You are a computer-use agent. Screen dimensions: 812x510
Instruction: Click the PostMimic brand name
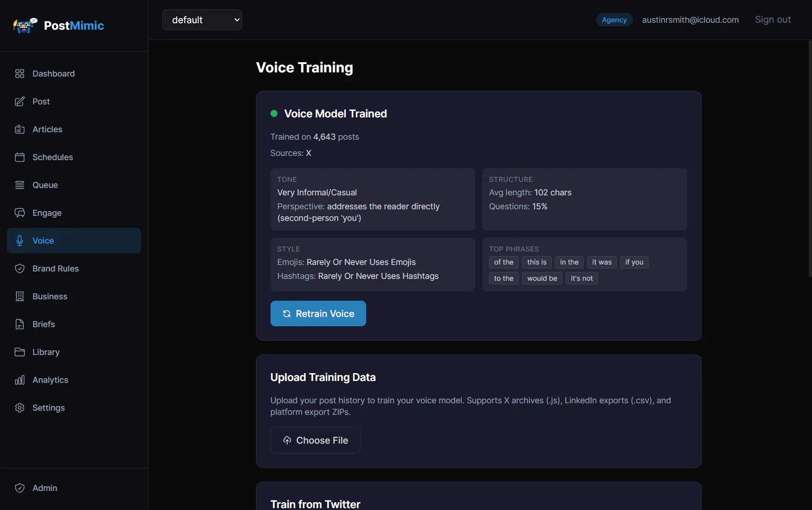[x=74, y=26]
